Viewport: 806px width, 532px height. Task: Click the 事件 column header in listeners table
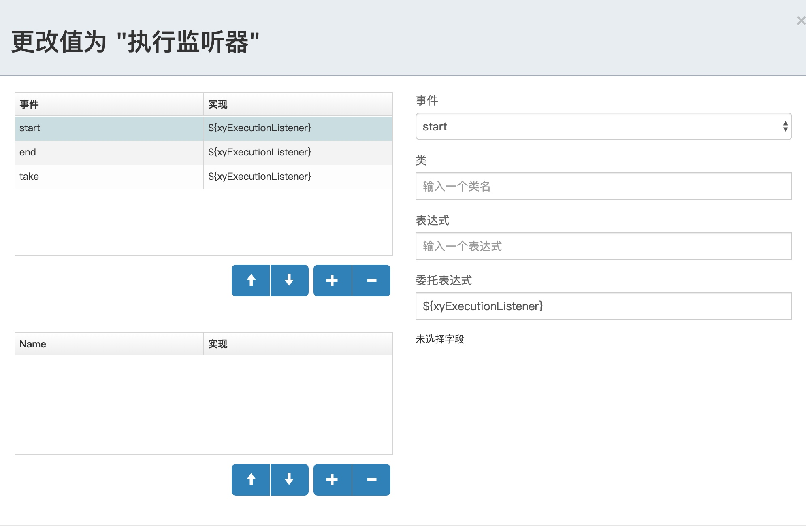click(109, 104)
